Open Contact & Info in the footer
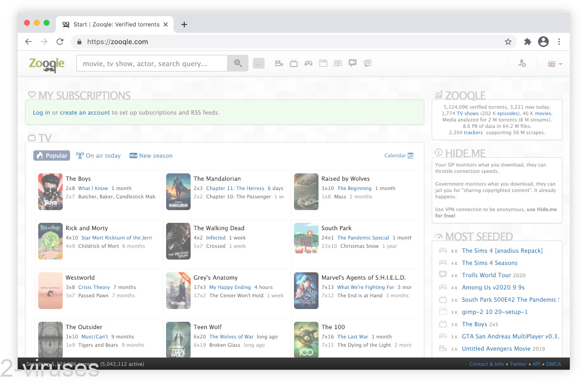Screen dimensions: 588x382 point(487,364)
